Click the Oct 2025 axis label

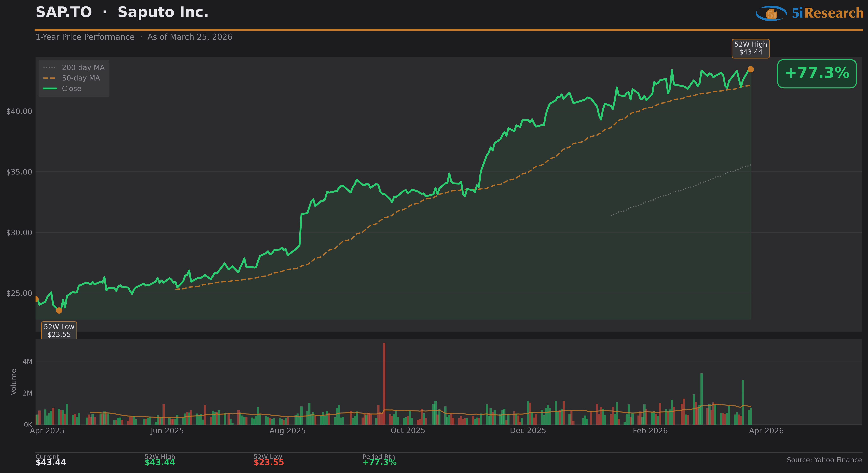click(408, 431)
